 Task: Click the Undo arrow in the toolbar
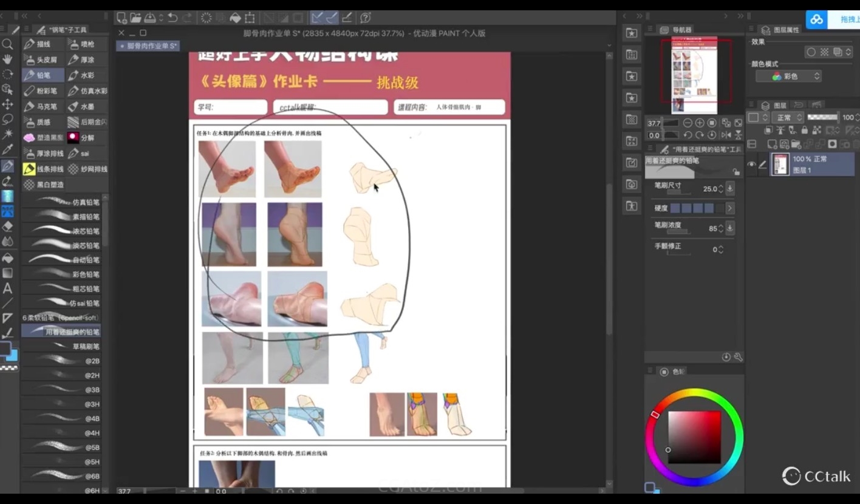(172, 18)
